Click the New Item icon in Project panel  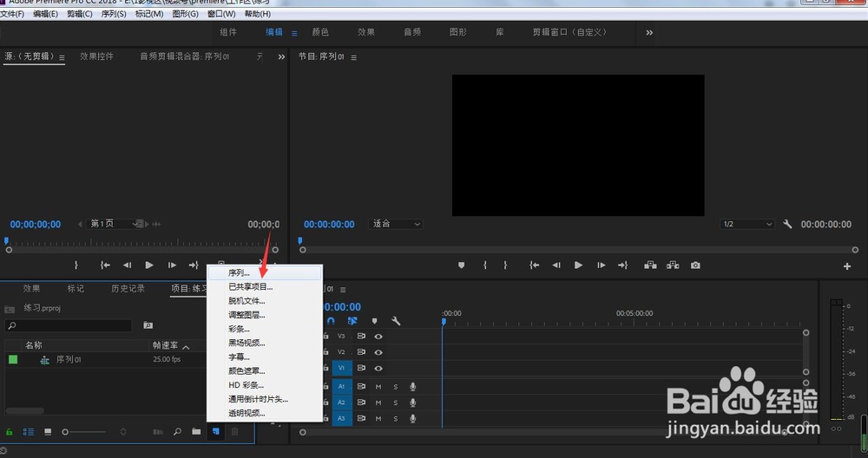click(216, 431)
